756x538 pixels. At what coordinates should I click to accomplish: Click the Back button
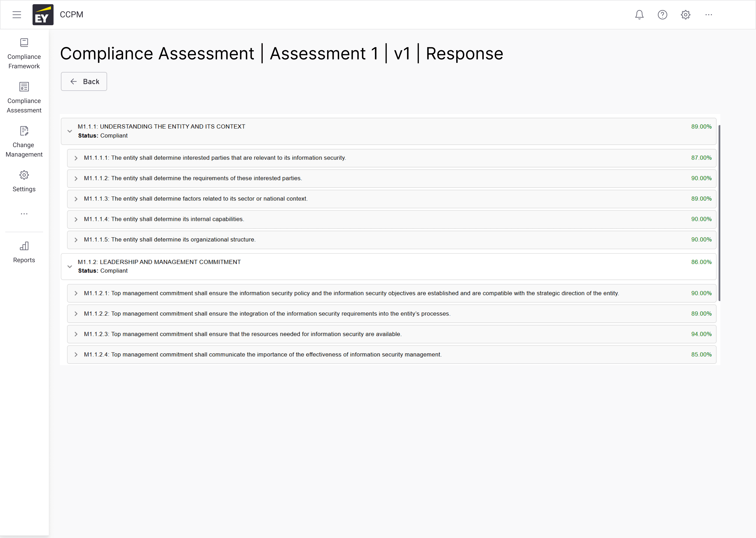pyautogui.click(x=84, y=81)
